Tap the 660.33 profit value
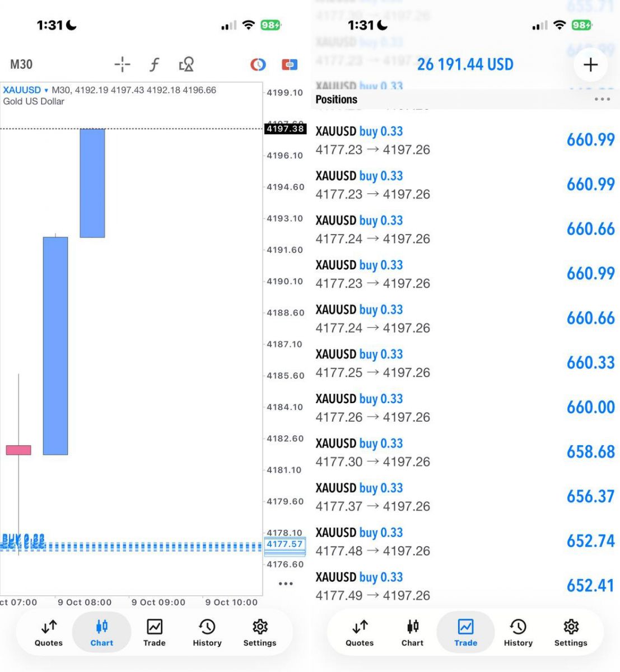Image resolution: width=620 pixels, height=672 pixels. [590, 363]
